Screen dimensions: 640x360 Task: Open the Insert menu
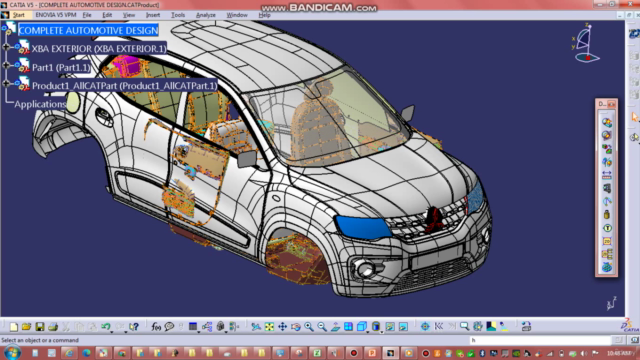[x=153, y=15]
